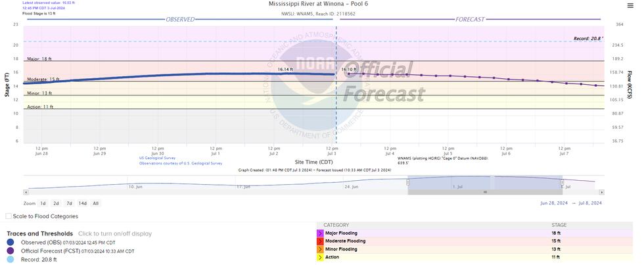Expand Major Flooding category arrow

[320, 233]
